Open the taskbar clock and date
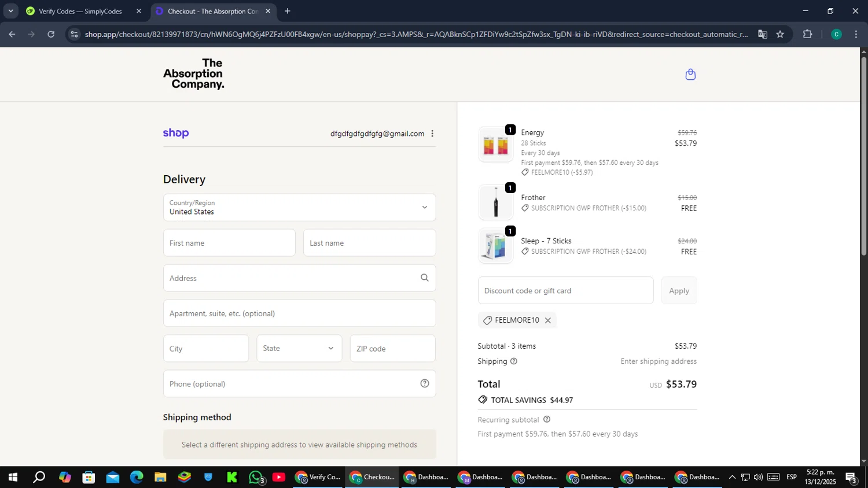The image size is (868, 488). tap(820, 477)
